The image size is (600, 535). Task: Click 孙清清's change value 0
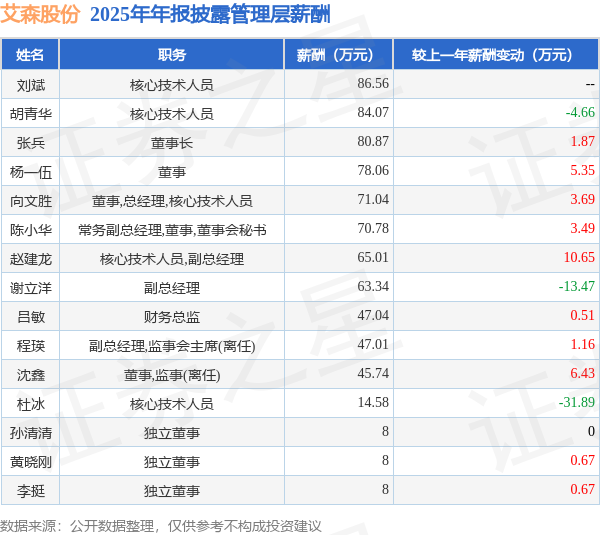591,431
